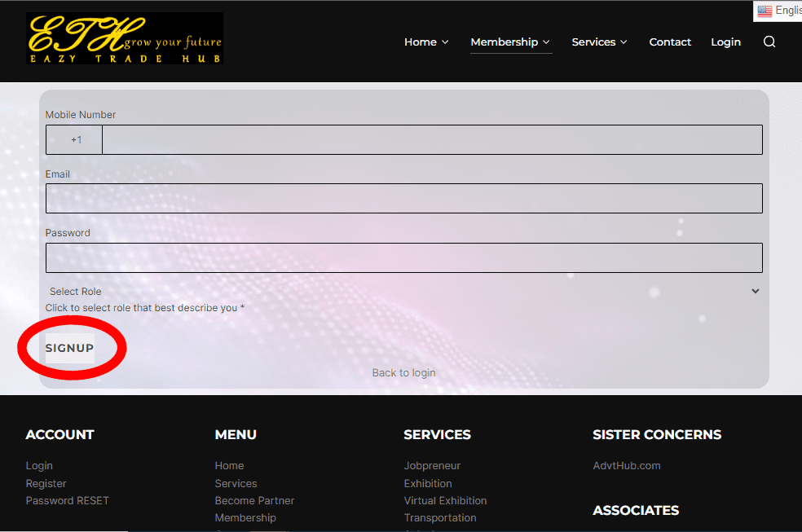The image size is (802, 532).
Task: Visit the AdvtHub.com sister site link
Action: (x=626, y=466)
